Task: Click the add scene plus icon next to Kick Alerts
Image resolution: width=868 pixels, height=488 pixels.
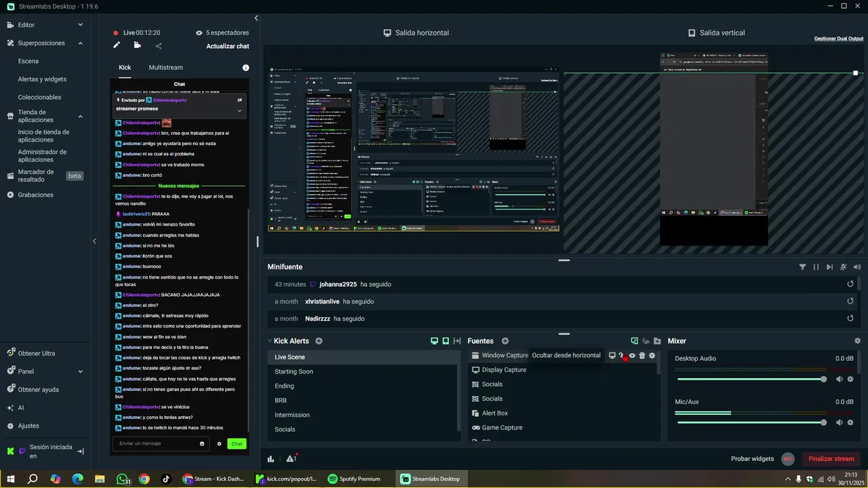Action: tap(319, 341)
